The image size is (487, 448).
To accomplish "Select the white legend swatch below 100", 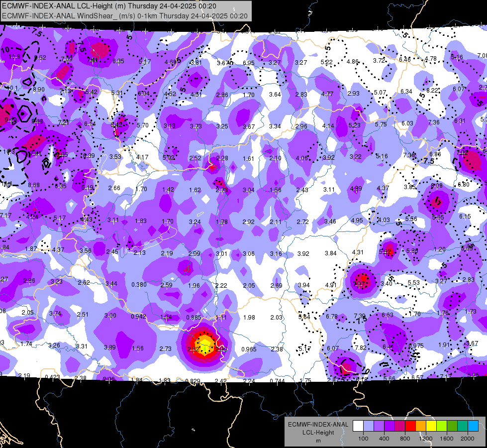I will point(358,426).
